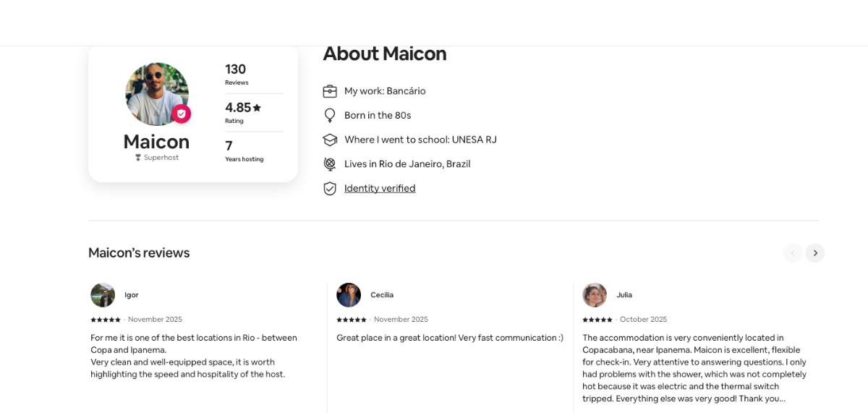Open Julia's reviewer avatar
The image size is (868, 413).
coord(595,295)
